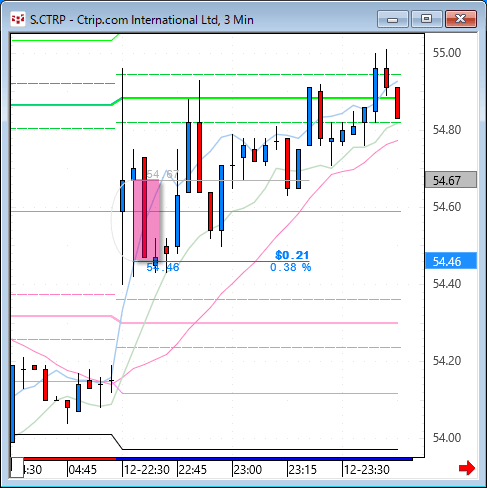Click the 54.60 price axis label

[x=447, y=207]
